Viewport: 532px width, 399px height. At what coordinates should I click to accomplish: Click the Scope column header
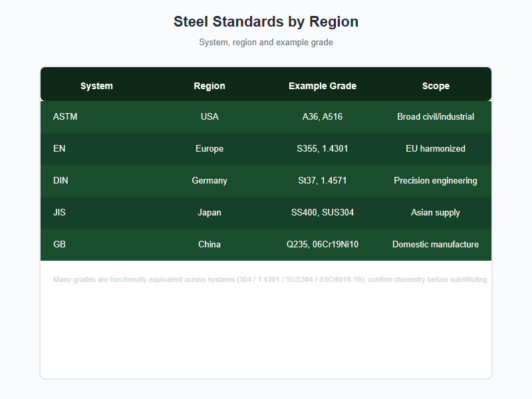[x=436, y=86]
